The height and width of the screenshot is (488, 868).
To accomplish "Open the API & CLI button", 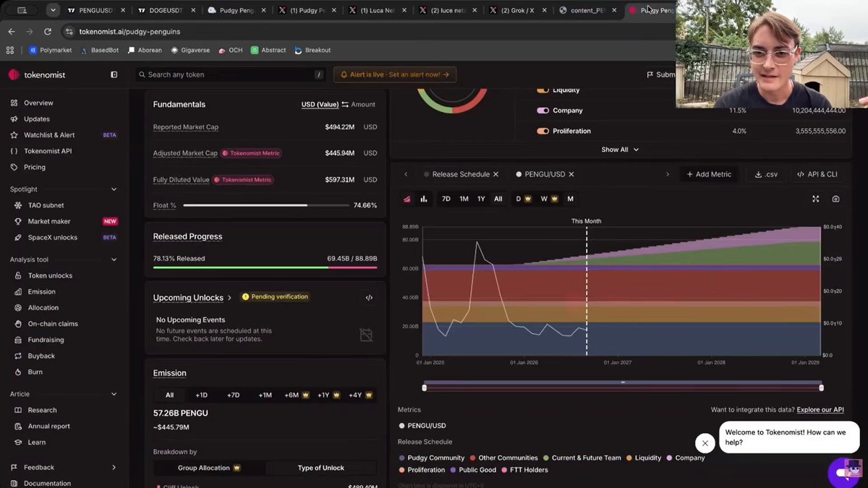I will (817, 174).
